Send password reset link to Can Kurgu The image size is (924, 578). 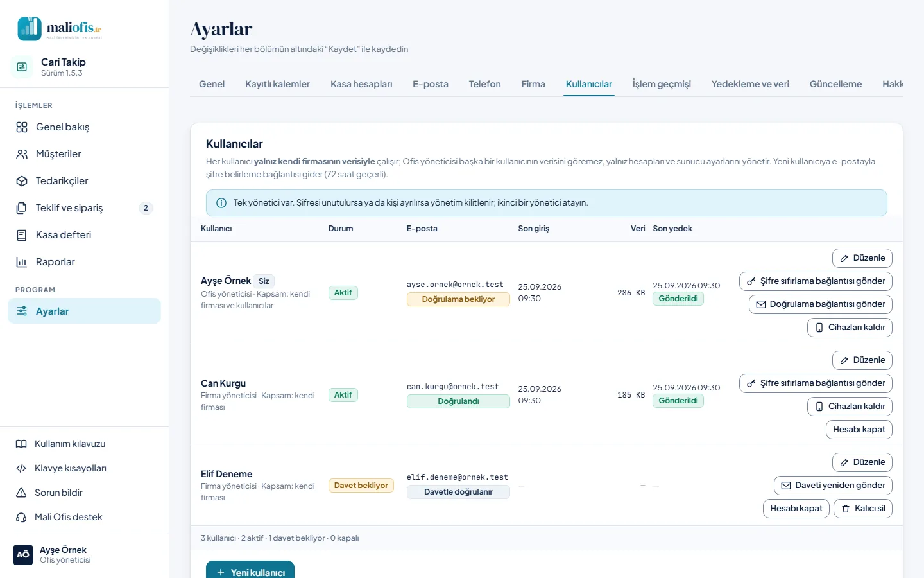pyautogui.click(x=816, y=383)
